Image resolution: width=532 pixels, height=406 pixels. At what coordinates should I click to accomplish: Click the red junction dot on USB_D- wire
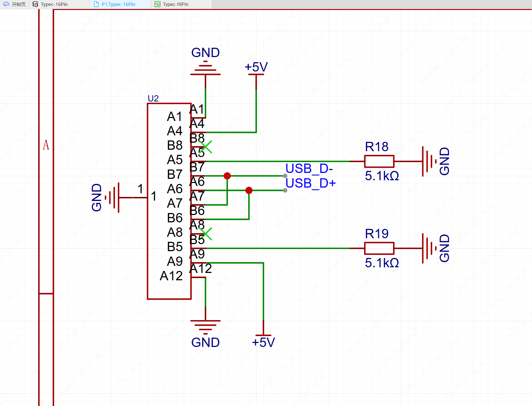(227, 176)
